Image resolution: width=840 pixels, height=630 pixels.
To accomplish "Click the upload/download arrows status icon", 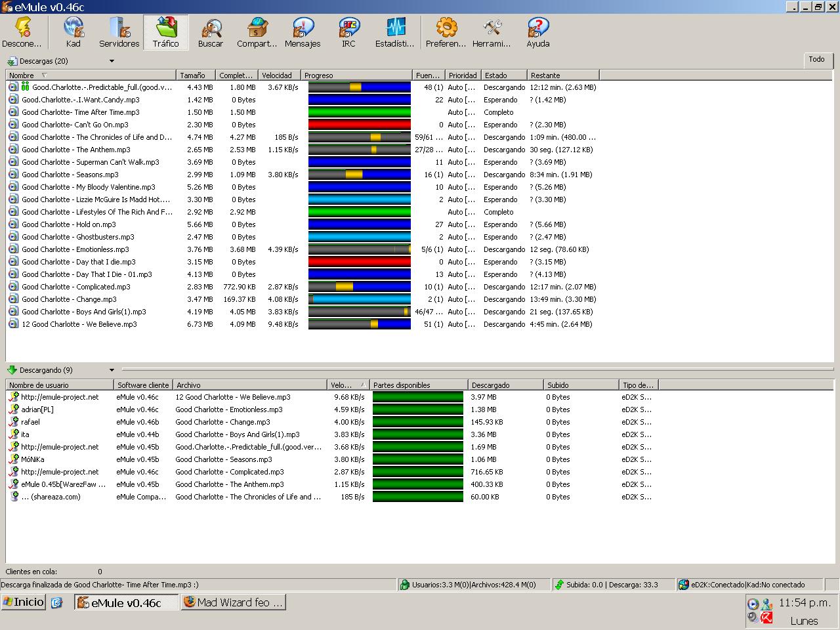I will coord(559,585).
